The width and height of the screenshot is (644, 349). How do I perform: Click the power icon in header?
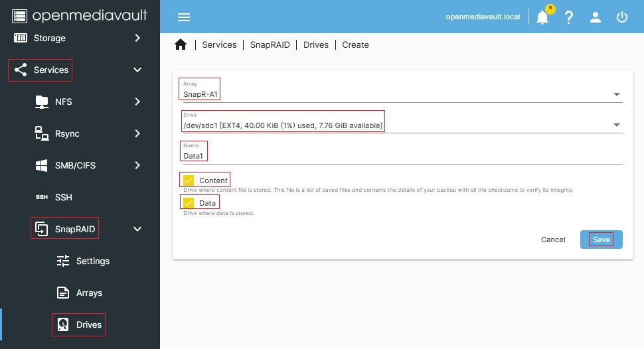622,18
